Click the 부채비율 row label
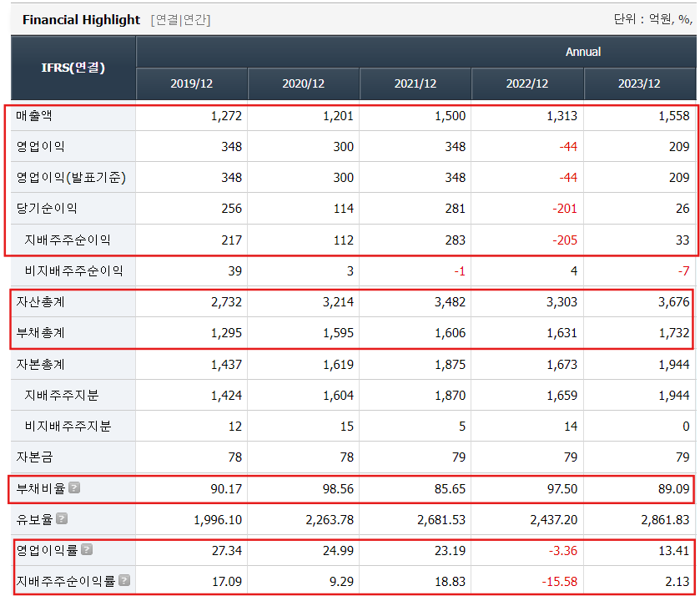This screenshot has width=700, height=596. click(41, 488)
